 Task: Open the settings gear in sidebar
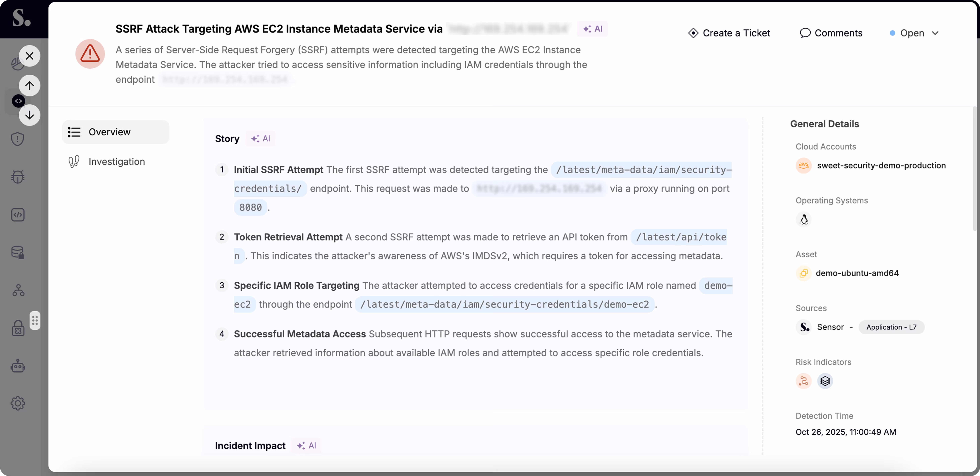click(x=17, y=403)
